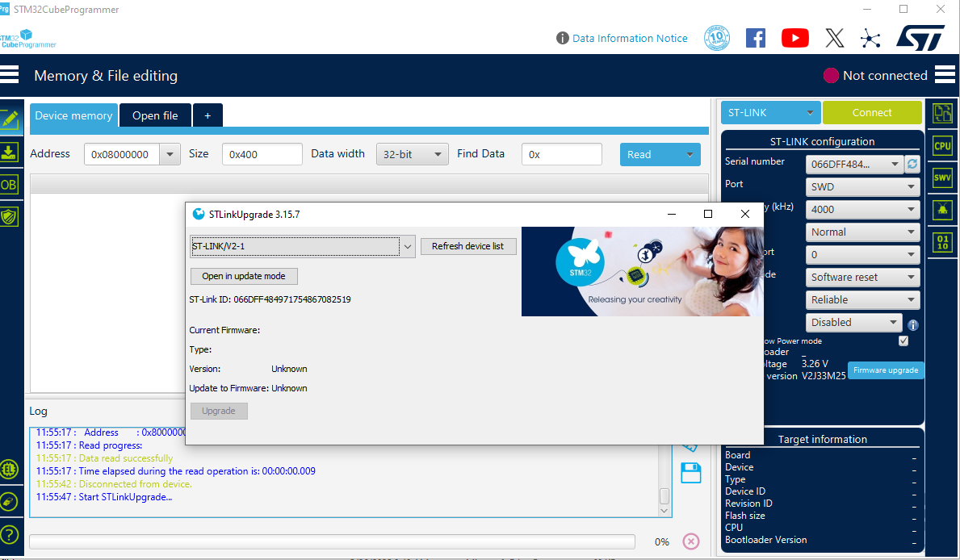The height and width of the screenshot is (560, 960).
Task: Open the Option Bytes (OB) panel
Action: point(9,184)
